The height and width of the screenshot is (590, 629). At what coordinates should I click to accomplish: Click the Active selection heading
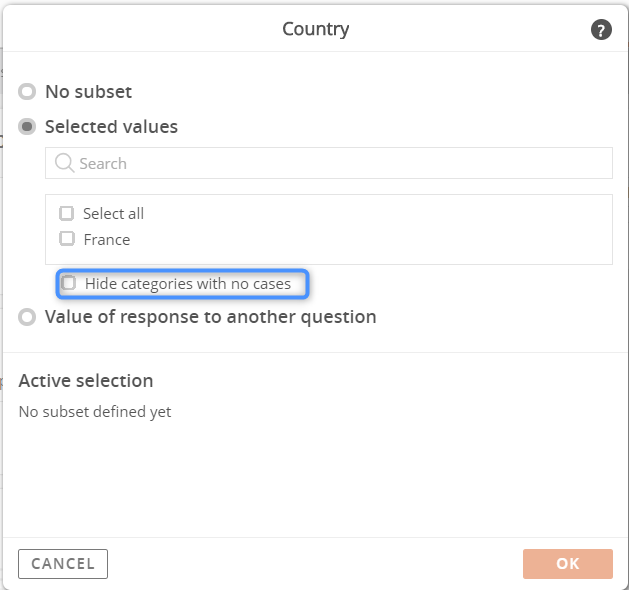[x=86, y=381]
